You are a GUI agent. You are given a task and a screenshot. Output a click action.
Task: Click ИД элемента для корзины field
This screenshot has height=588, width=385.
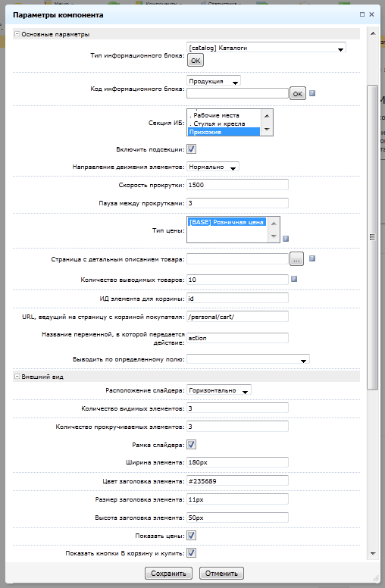[237, 298]
